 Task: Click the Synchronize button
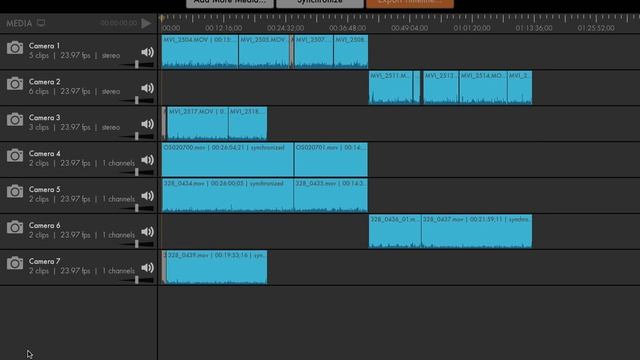coord(320,3)
